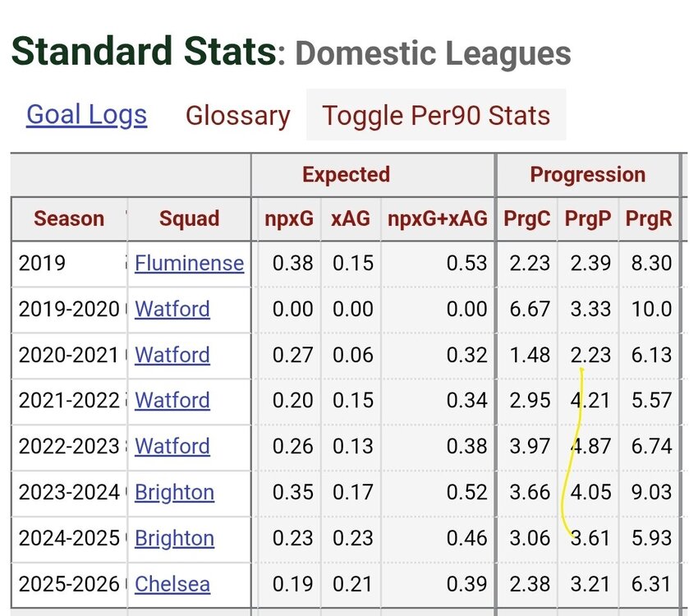Open the Glossary

pyautogui.click(x=237, y=116)
